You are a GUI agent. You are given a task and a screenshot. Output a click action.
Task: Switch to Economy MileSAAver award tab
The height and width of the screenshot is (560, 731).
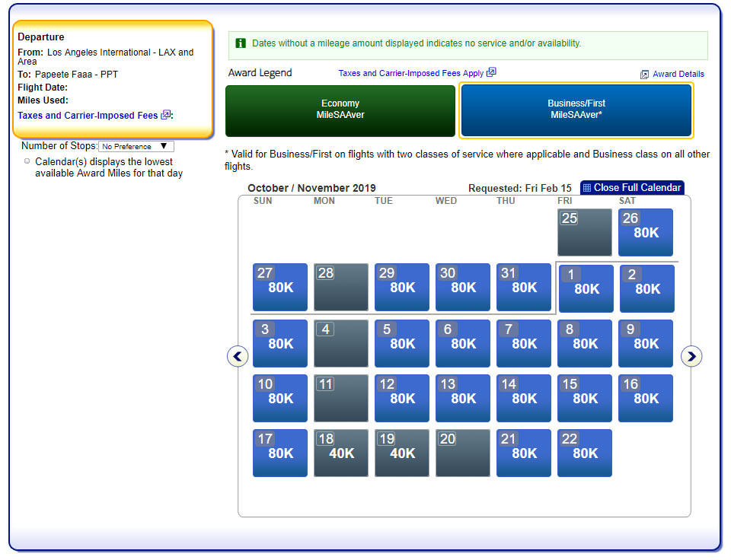(340, 110)
